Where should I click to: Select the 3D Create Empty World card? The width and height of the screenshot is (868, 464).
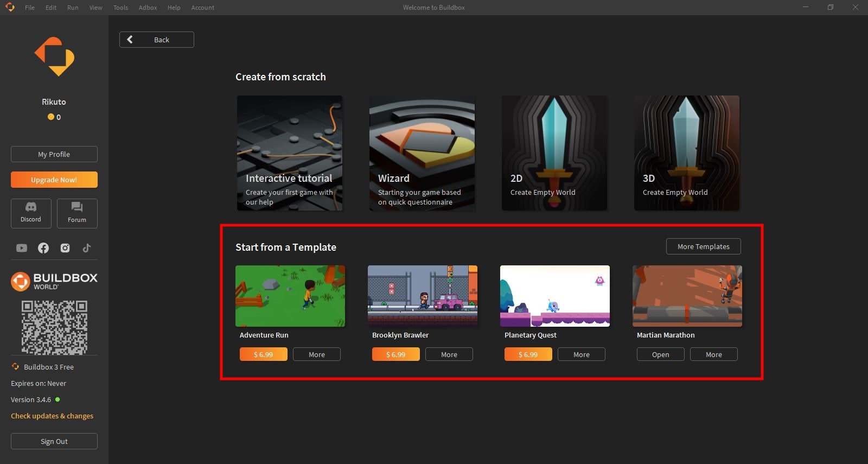pos(686,153)
